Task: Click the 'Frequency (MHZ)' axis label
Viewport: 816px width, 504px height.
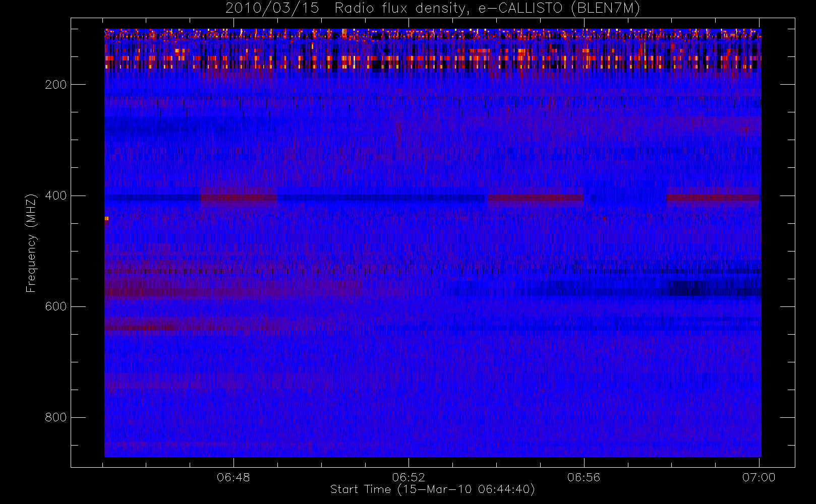Action: (x=31, y=243)
